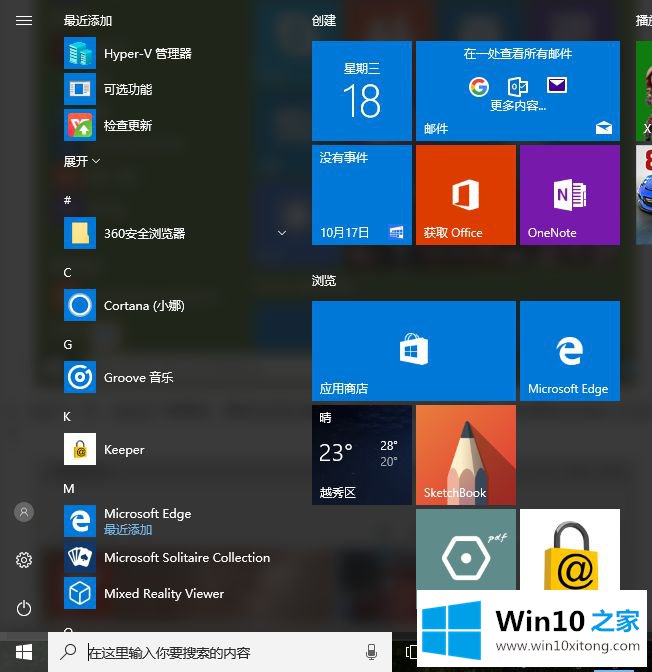Viewport: 652px width, 672px height.
Task: Click the Windows Start button
Action: tap(24, 652)
